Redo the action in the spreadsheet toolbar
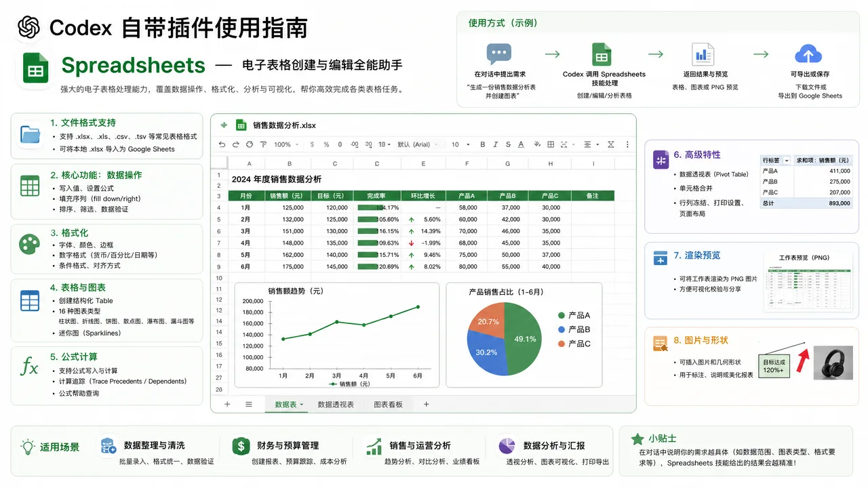Viewport: 868px width, 488px height. [236, 144]
